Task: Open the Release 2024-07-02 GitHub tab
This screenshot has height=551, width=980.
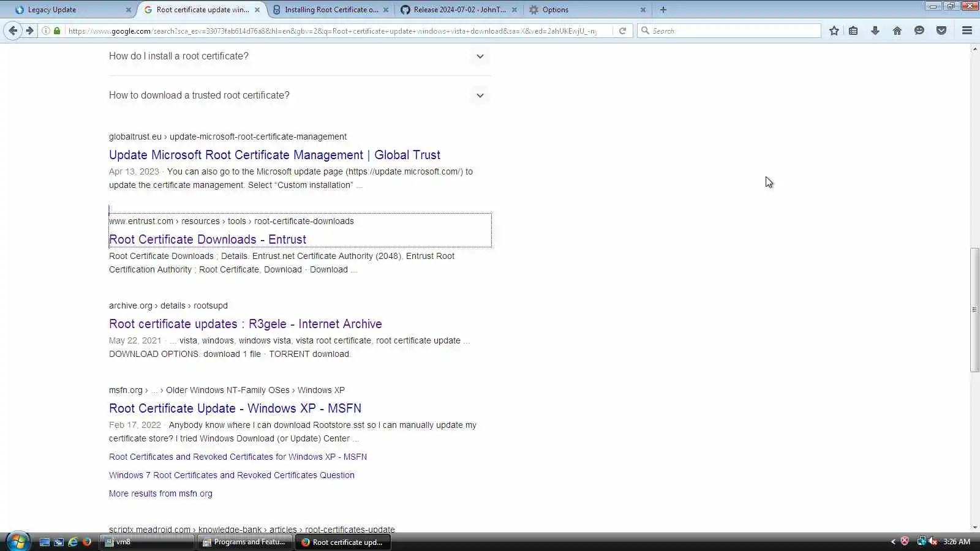Action: point(459,10)
